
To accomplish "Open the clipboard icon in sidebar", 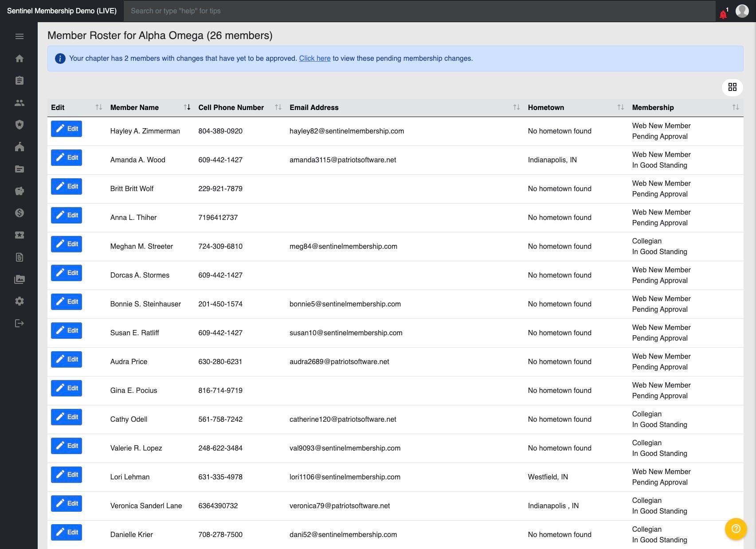I will (19, 81).
